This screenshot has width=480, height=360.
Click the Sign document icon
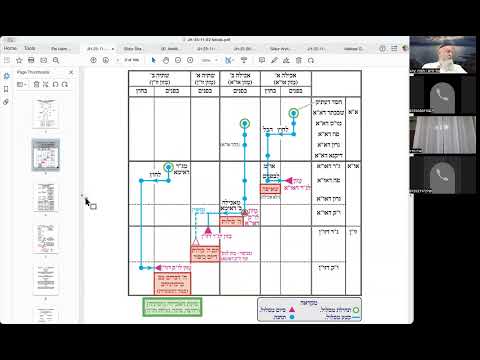pyautogui.click(x=286, y=60)
